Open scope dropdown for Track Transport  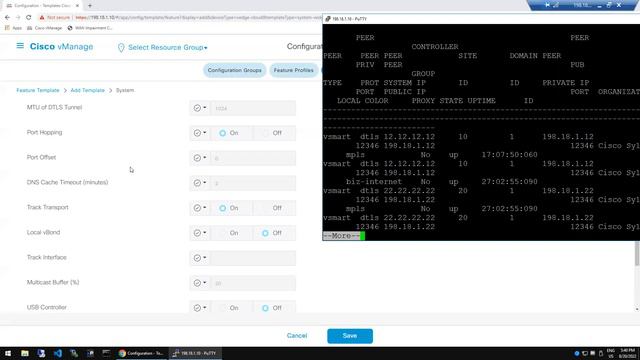[x=200, y=208]
